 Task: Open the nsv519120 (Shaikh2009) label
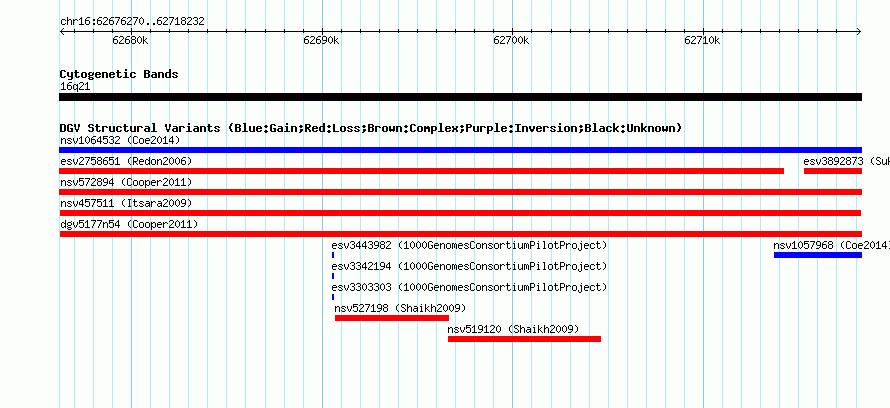(x=514, y=329)
